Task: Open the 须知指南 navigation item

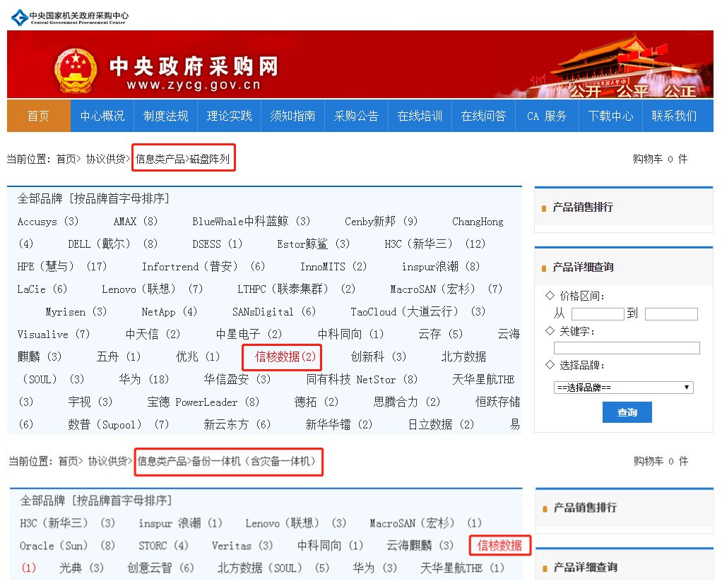Action: (293, 116)
